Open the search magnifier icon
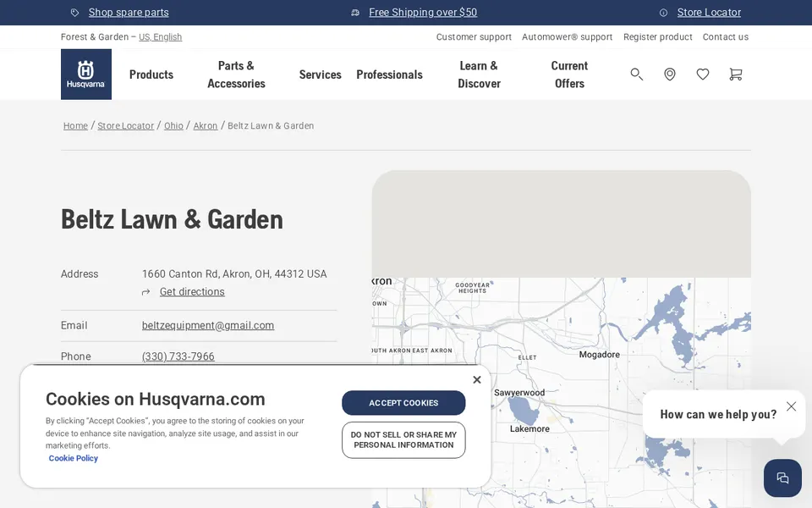 (x=636, y=75)
